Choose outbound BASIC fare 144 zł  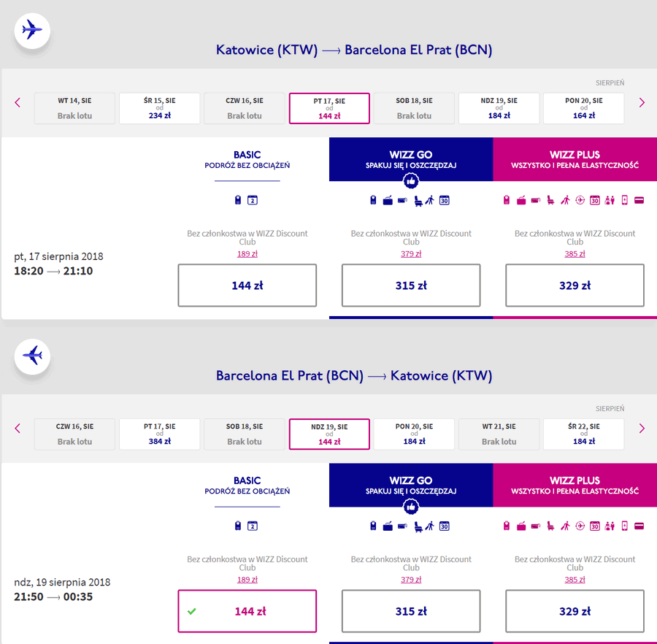pyautogui.click(x=247, y=285)
